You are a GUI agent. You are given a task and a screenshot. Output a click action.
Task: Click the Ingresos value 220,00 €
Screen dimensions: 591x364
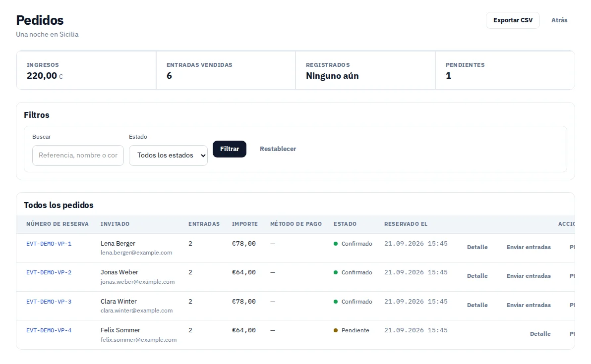pyautogui.click(x=45, y=76)
